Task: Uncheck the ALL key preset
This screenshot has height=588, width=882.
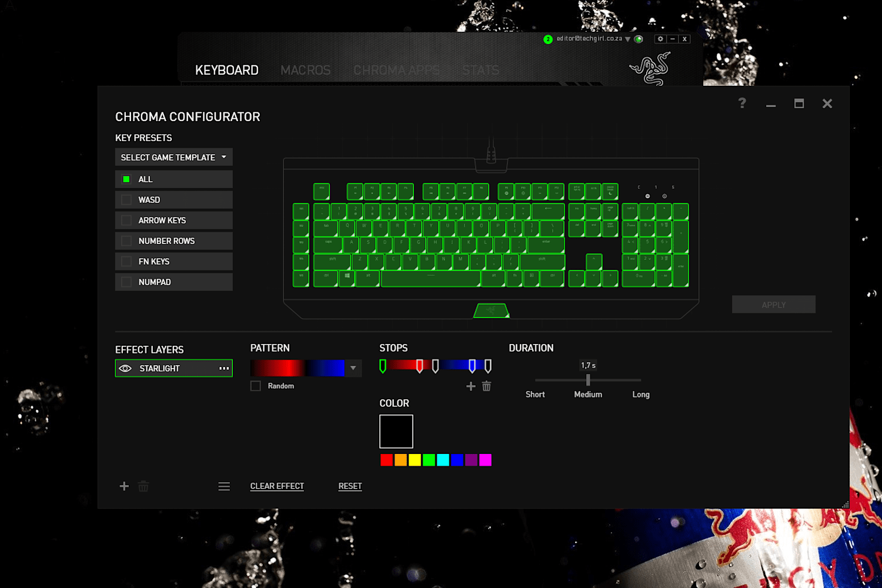Action: 126,179
